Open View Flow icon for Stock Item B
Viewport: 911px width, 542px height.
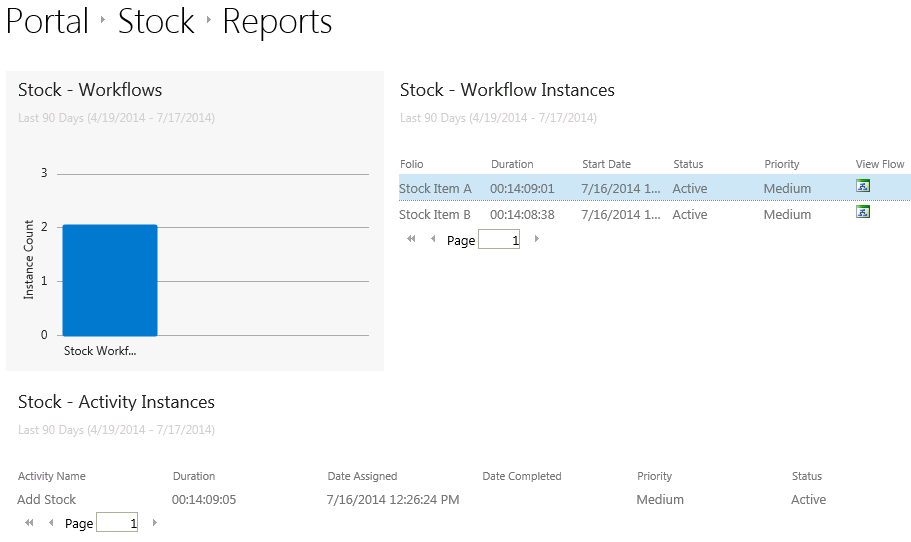coord(863,212)
